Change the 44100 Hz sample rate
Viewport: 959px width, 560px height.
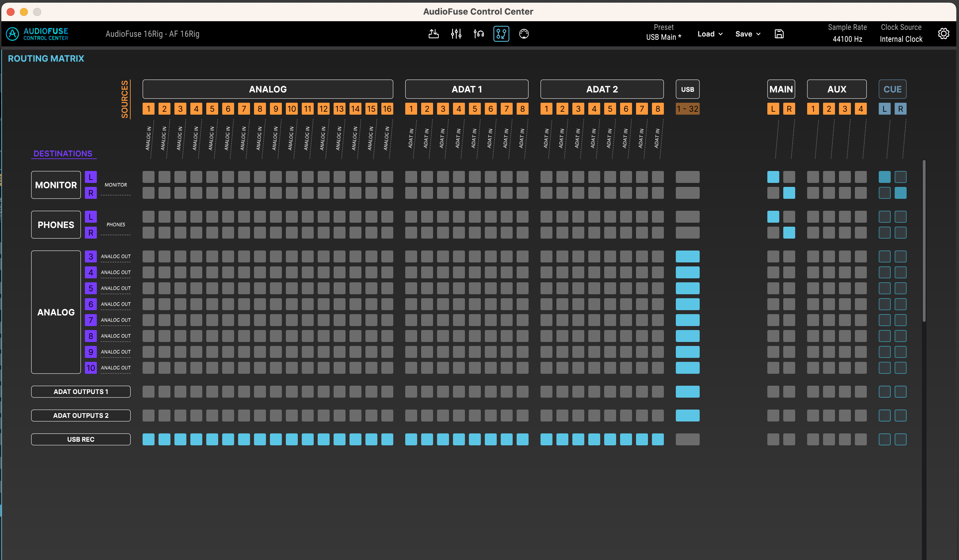pos(847,39)
